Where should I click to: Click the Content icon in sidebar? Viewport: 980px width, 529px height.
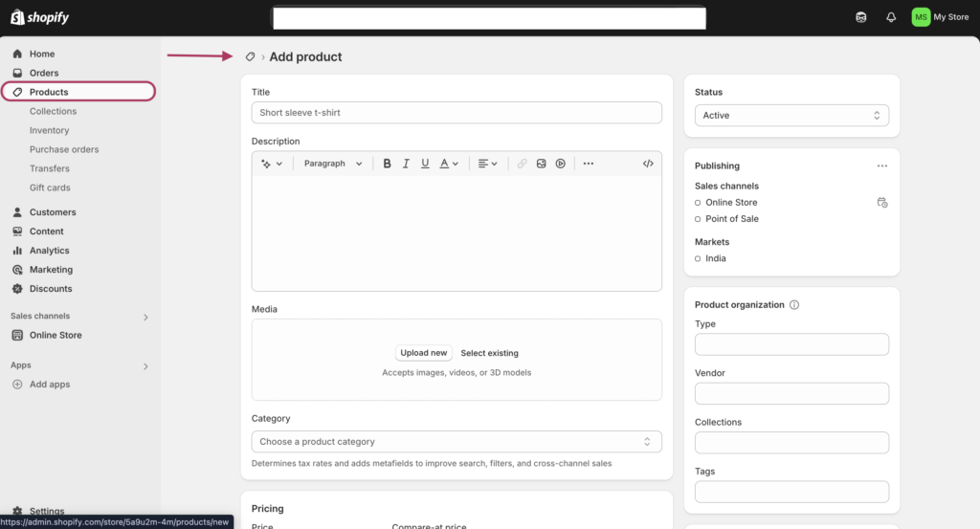click(17, 231)
